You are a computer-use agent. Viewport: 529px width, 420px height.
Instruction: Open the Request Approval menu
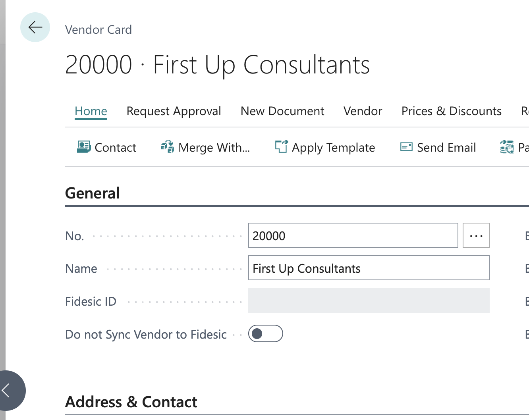174,111
